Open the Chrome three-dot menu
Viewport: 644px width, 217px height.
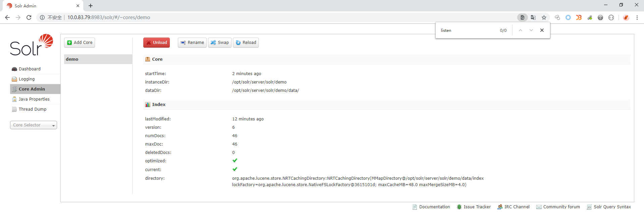[637, 17]
